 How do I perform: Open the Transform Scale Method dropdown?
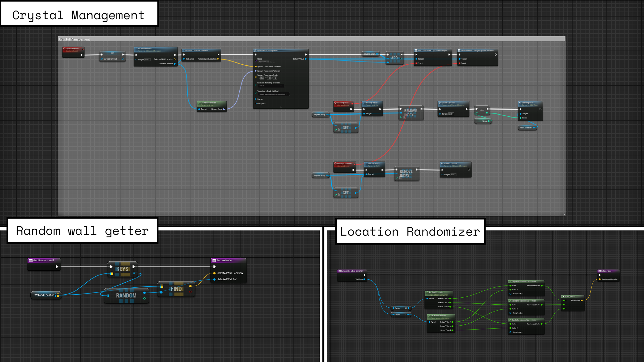[274, 94]
